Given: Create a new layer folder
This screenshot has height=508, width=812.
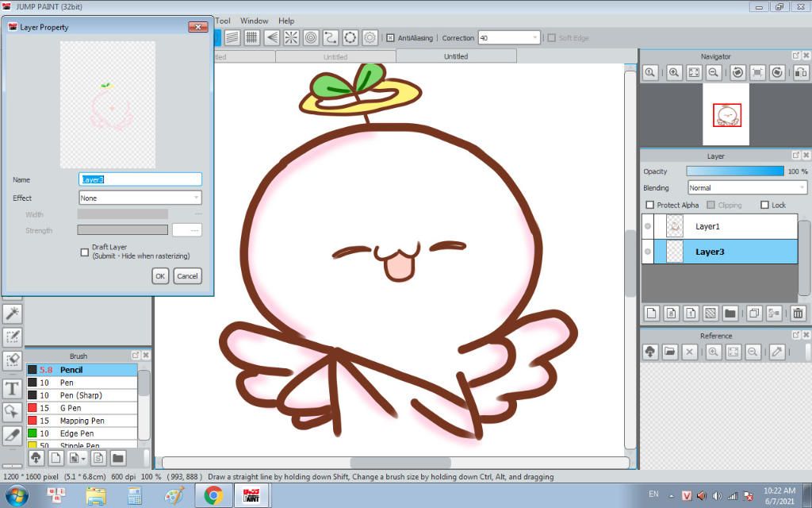Looking at the screenshot, I should (x=730, y=313).
